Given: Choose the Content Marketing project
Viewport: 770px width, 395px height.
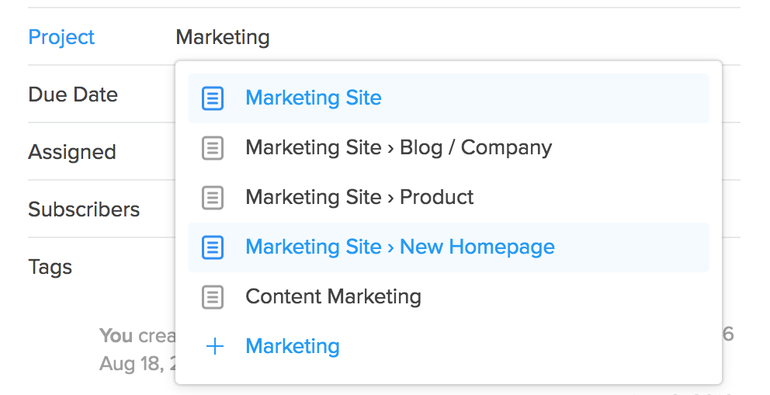Looking at the screenshot, I should pos(448,297).
